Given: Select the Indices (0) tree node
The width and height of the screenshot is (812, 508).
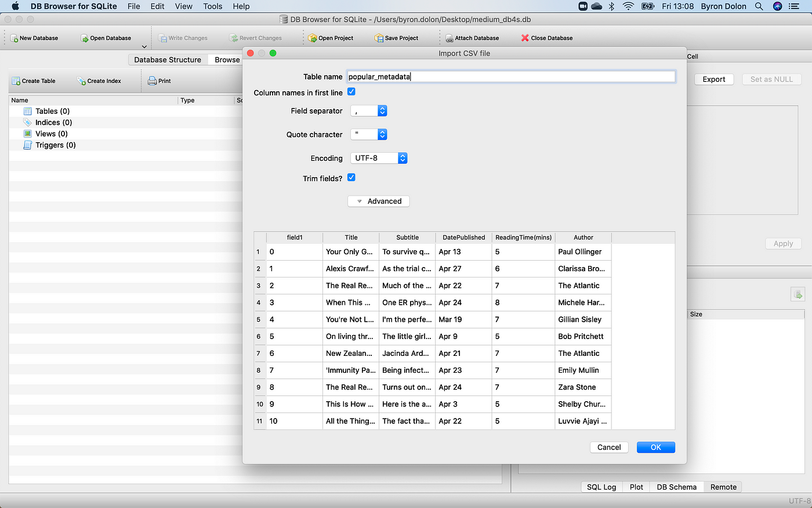Looking at the screenshot, I should pyautogui.click(x=53, y=123).
